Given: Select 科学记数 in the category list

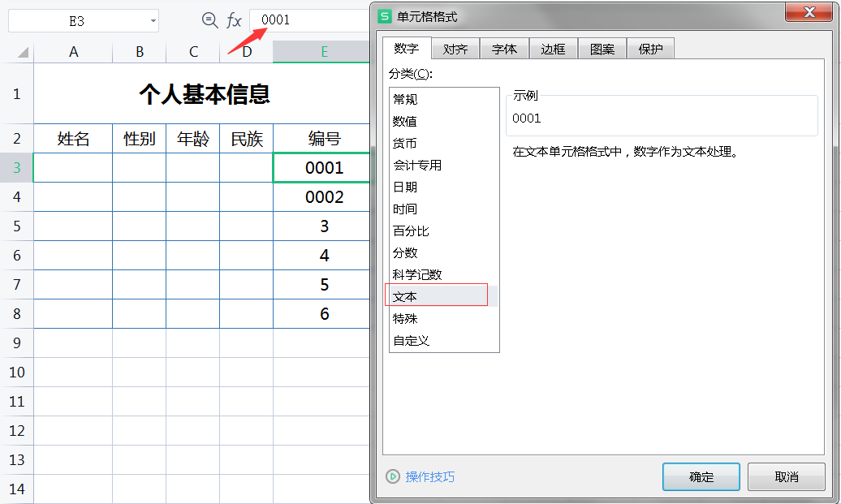Looking at the screenshot, I should [444, 275].
